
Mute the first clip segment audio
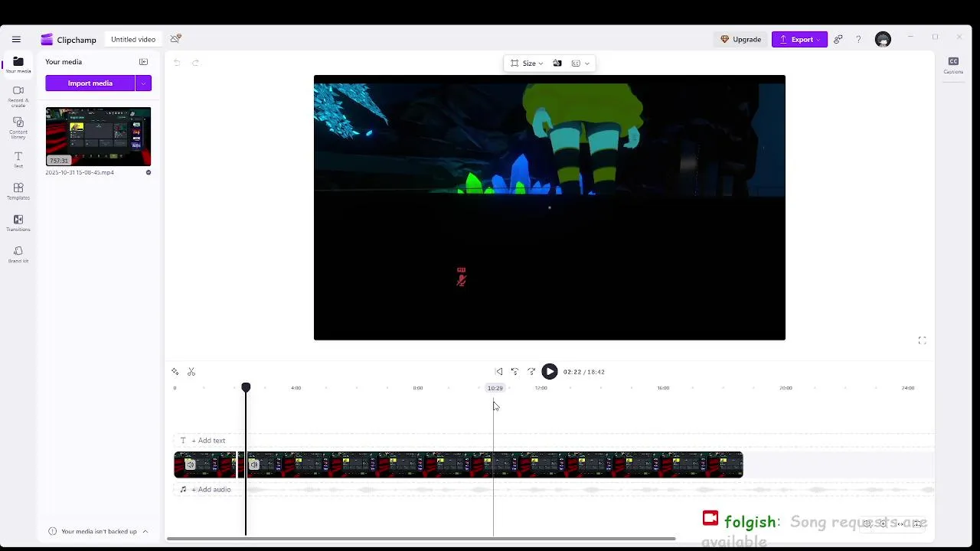pos(191,465)
